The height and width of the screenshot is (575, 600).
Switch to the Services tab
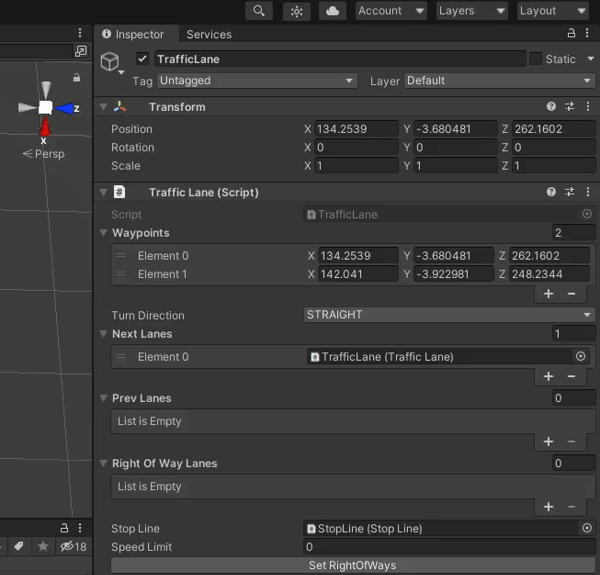208,34
